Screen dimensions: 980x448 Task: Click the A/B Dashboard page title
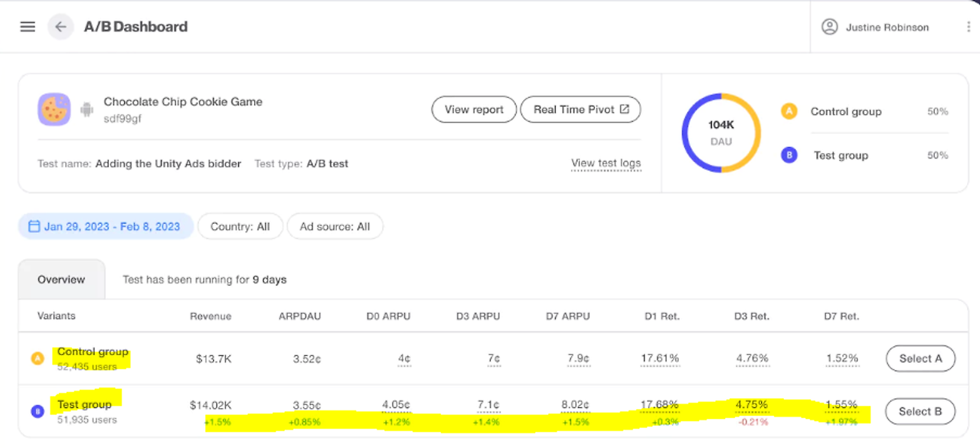point(136,27)
